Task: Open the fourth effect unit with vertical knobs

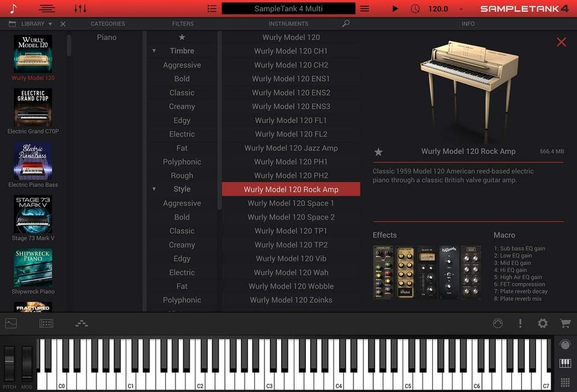Action: tap(449, 272)
